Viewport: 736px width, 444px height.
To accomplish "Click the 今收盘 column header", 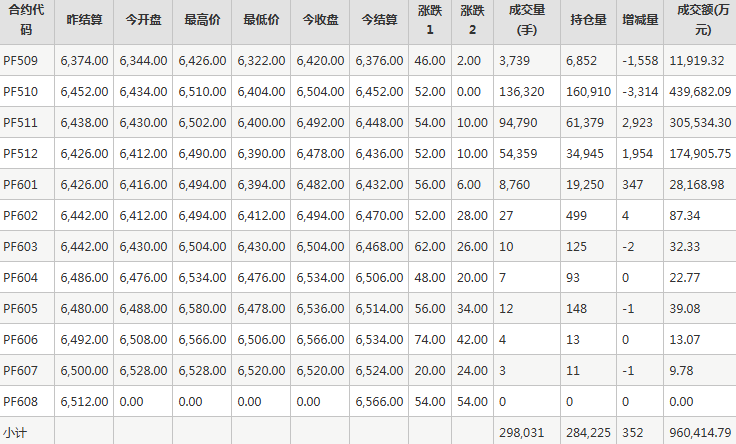I will pyautogui.click(x=319, y=21).
